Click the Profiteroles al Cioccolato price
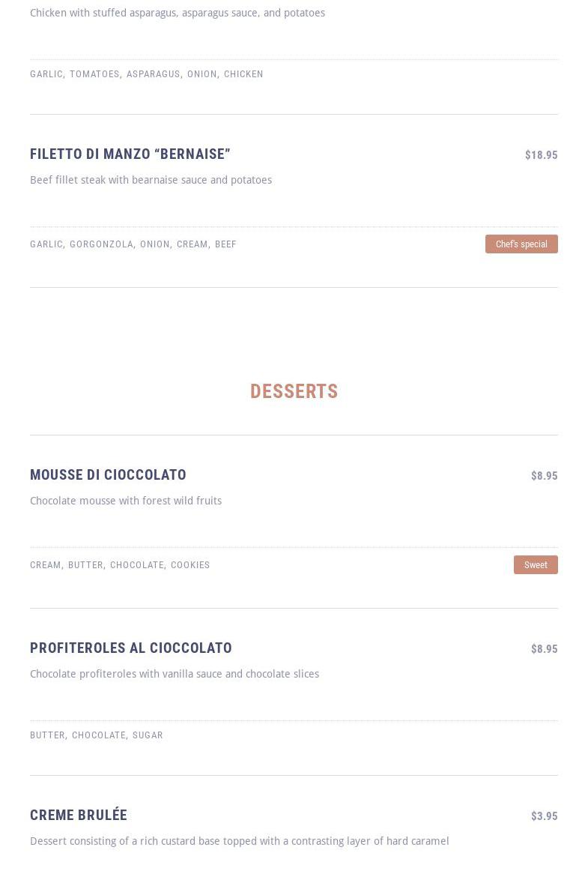Image resolution: width=588 pixels, height=871 pixels. coord(544,649)
